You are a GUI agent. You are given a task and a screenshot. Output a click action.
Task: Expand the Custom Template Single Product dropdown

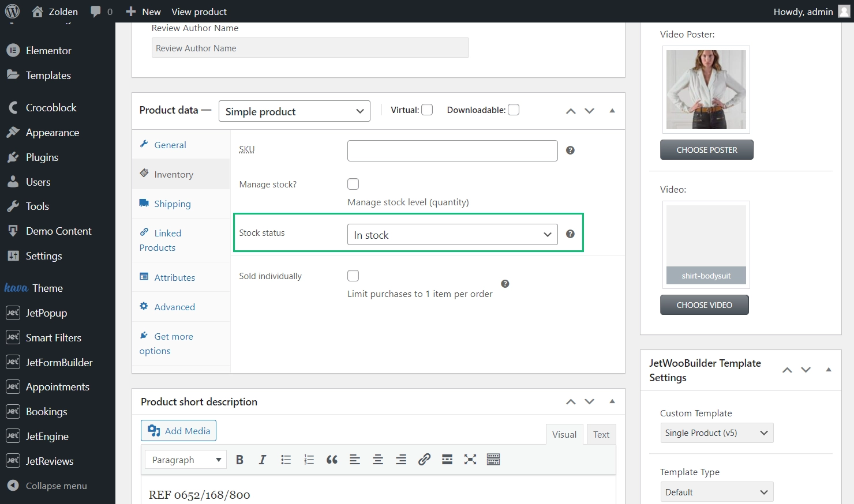717,433
